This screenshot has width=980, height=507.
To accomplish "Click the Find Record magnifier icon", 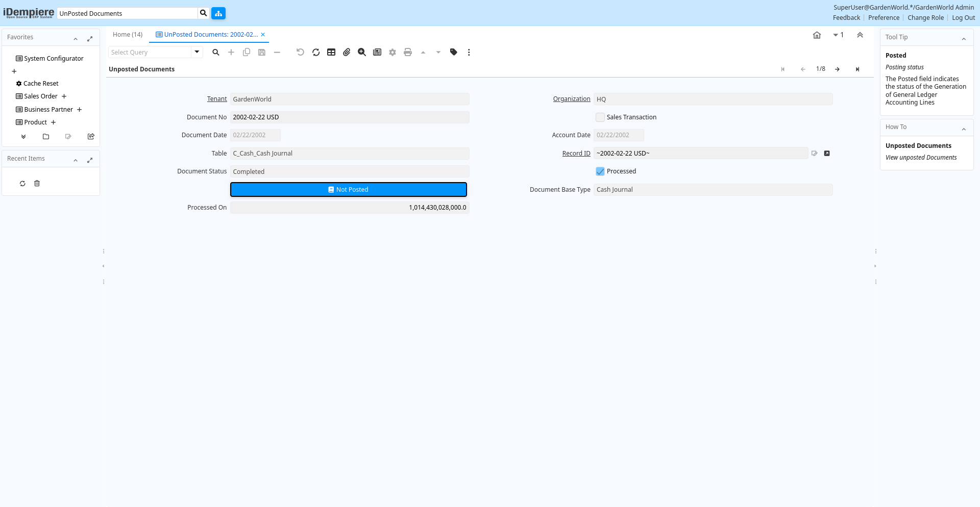I will 216,52.
